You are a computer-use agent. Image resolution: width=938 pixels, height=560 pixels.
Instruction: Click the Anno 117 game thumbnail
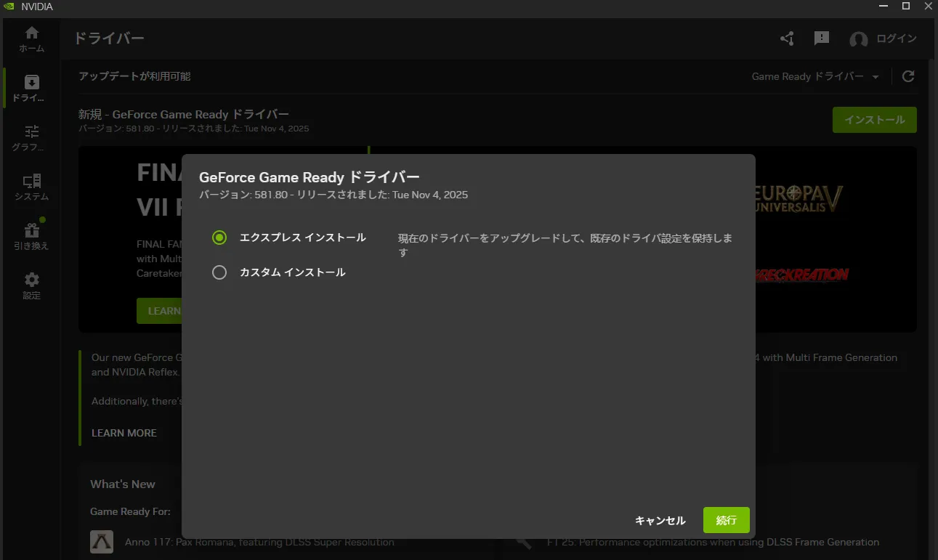coord(102,542)
